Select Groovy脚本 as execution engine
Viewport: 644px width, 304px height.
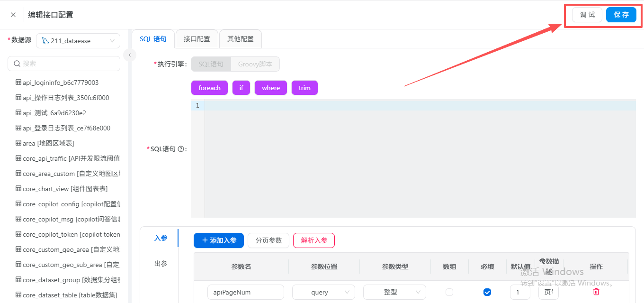click(x=255, y=64)
